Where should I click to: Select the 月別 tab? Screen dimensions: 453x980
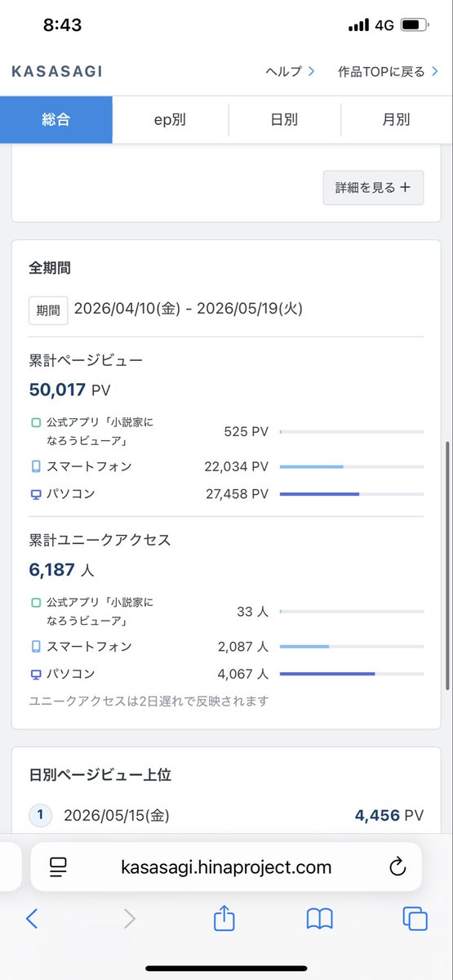(x=397, y=119)
